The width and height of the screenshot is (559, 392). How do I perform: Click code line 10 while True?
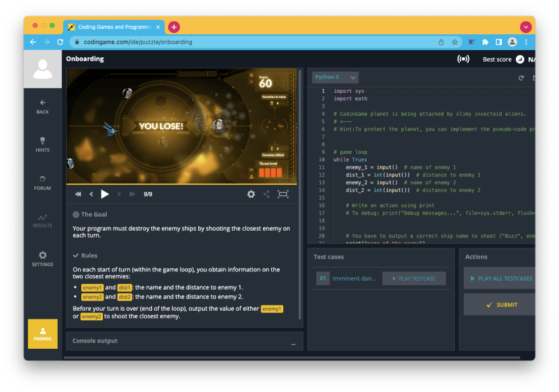pyautogui.click(x=350, y=159)
